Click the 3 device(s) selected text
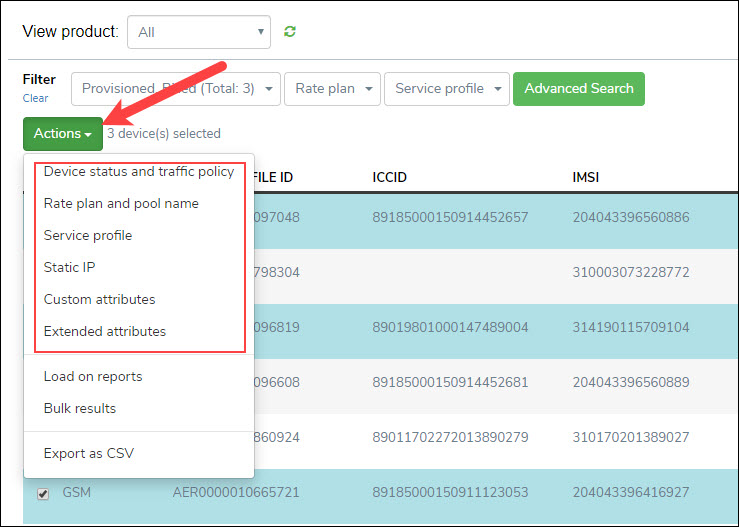The width and height of the screenshot is (739, 527). (x=164, y=134)
